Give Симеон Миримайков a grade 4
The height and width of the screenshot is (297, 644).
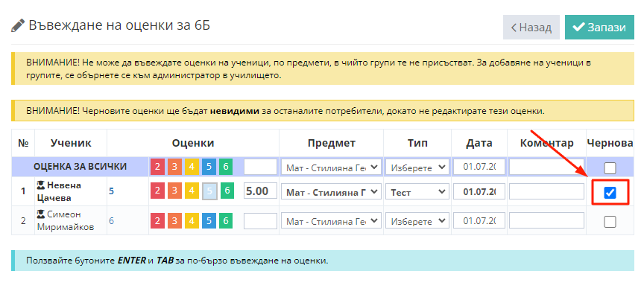(192, 221)
